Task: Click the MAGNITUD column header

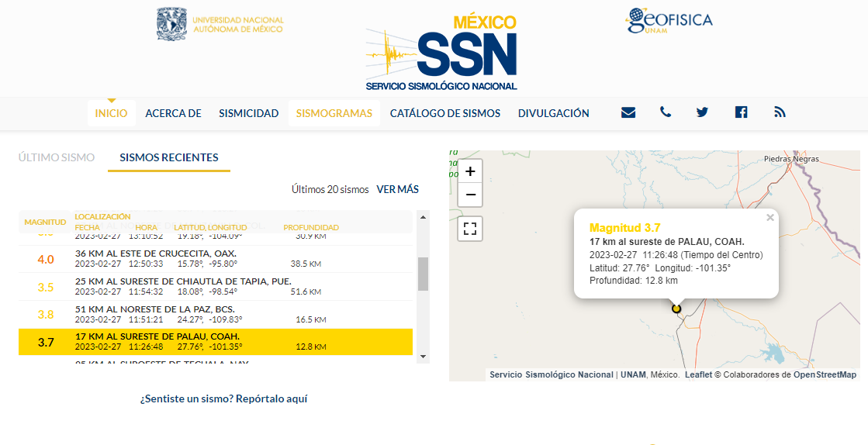Action: coord(46,222)
